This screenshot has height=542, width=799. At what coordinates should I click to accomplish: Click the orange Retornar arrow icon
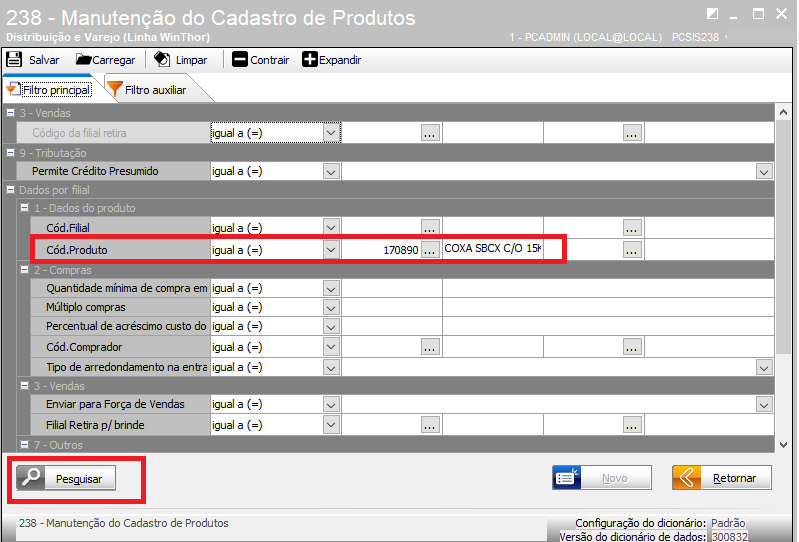686,478
